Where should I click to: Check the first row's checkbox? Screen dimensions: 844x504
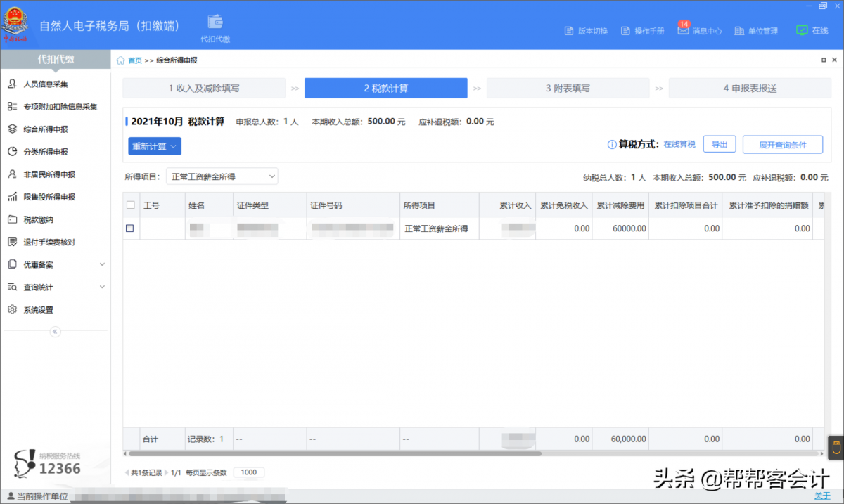[130, 228]
